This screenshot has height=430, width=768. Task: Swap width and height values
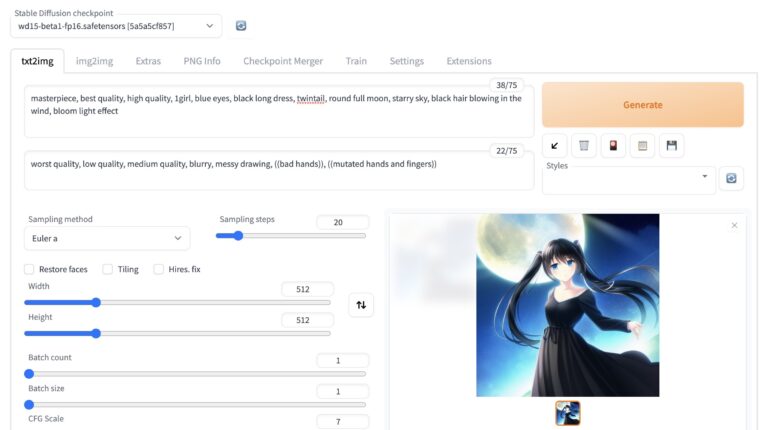361,305
